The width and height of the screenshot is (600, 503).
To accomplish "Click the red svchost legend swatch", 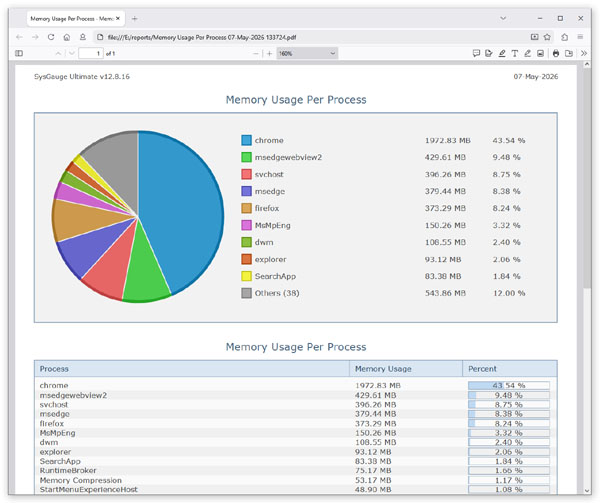I will click(246, 174).
